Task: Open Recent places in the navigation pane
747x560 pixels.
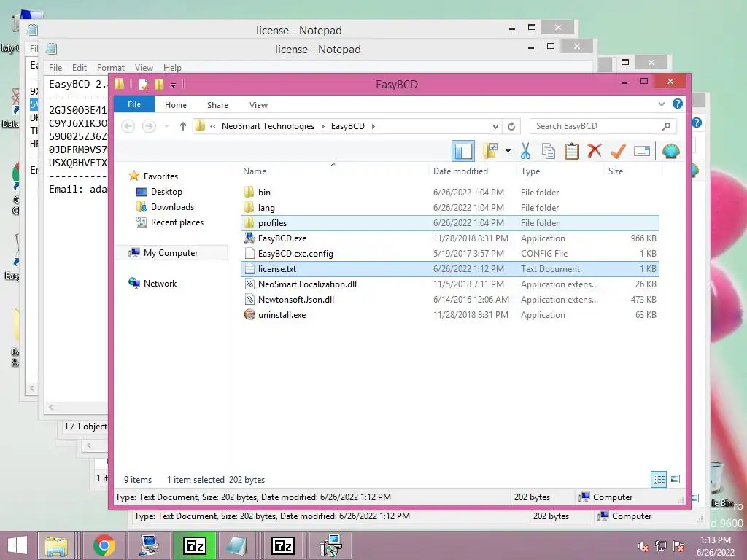Action: (169, 222)
